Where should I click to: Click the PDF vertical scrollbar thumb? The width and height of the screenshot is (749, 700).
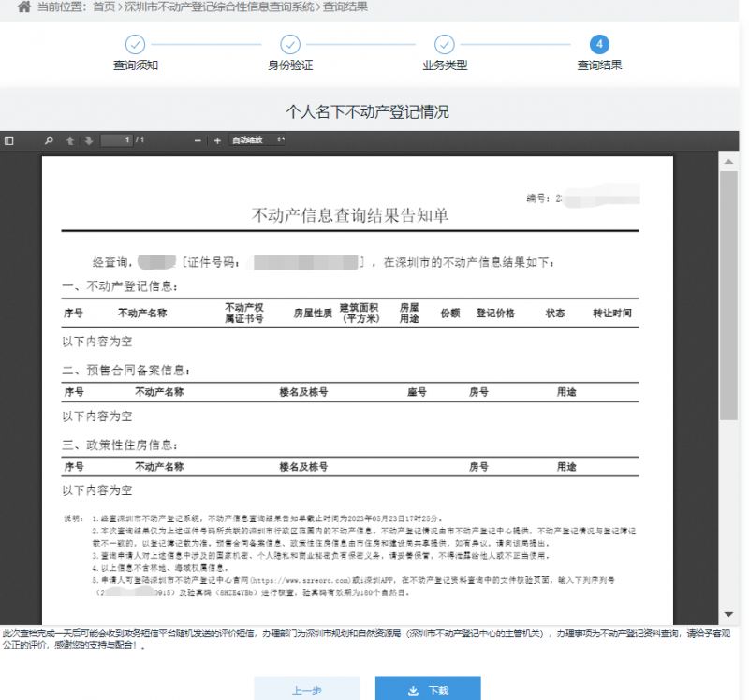729,296
